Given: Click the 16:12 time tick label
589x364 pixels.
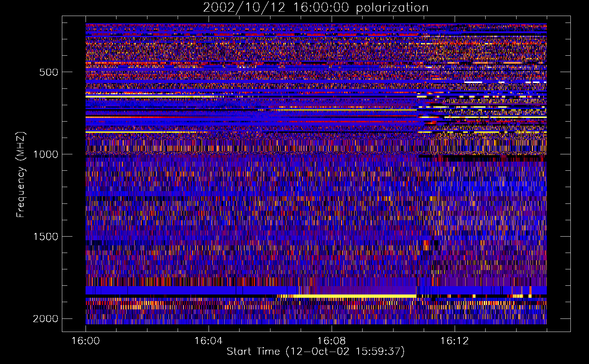Looking at the screenshot, I should coord(455,341).
